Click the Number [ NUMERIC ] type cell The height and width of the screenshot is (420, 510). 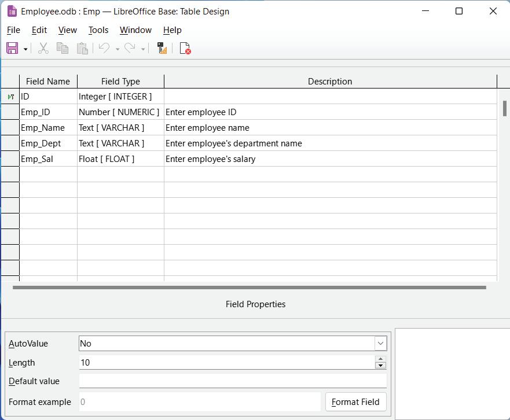point(120,112)
